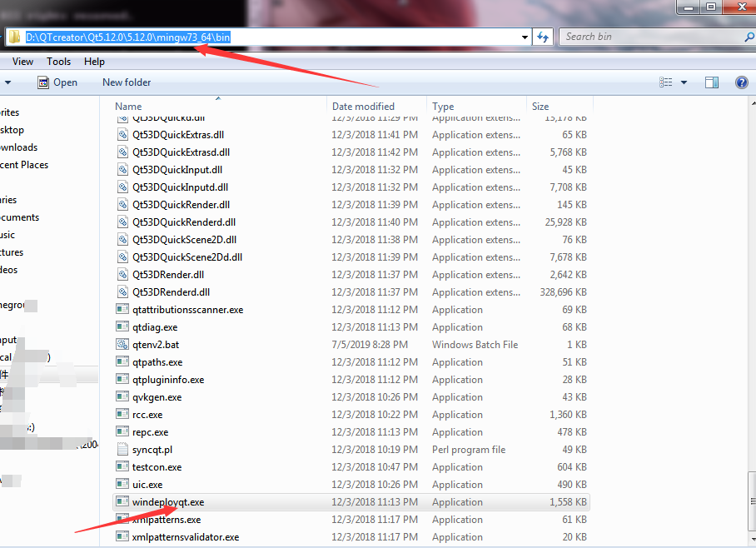Click xmlpatterns.exe file name
756x548 pixels.
(x=167, y=520)
